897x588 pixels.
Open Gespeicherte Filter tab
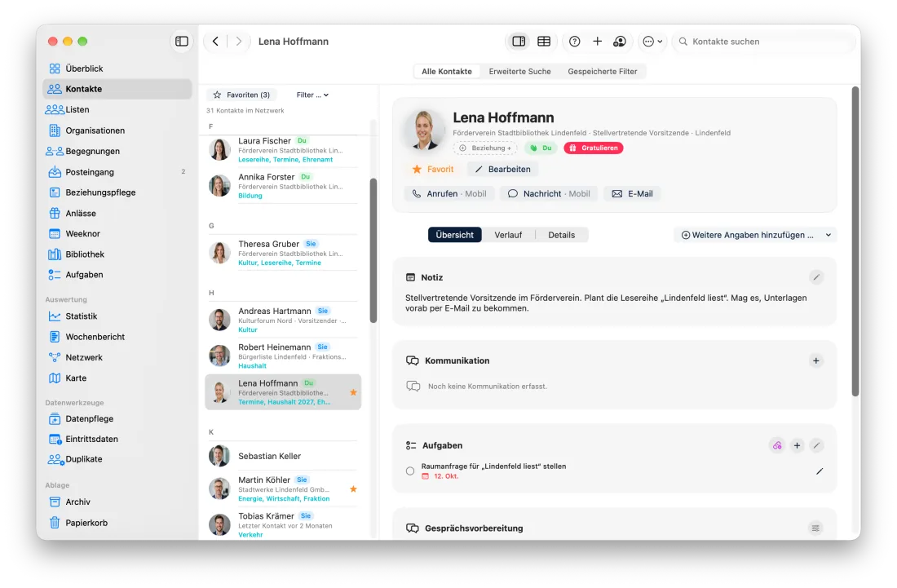[x=603, y=72]
